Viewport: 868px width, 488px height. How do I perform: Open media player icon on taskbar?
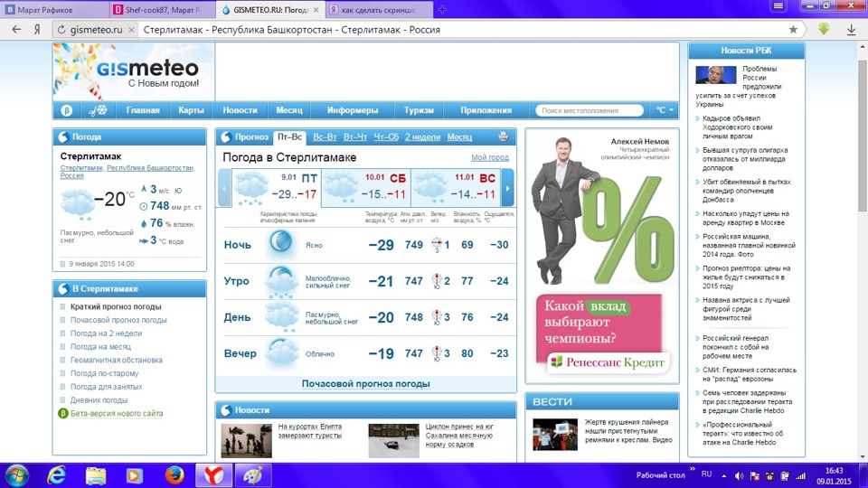coord(134,475)
